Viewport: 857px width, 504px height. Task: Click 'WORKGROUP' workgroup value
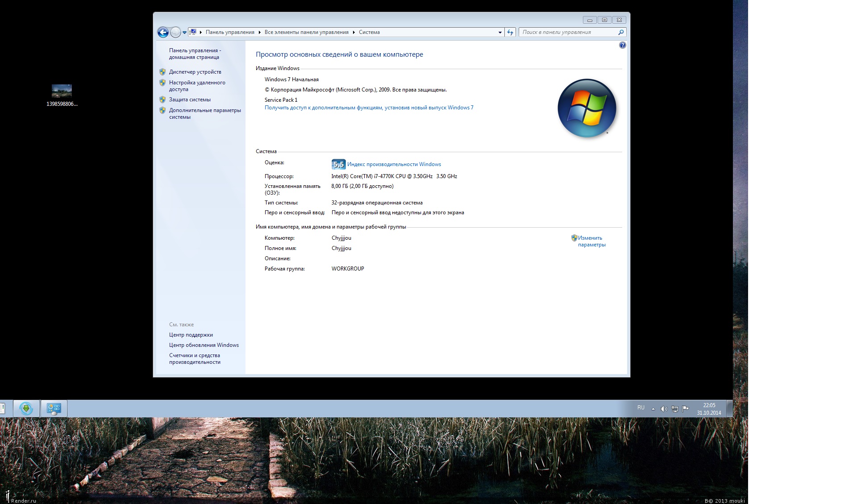pyautogui.click(x=348, y=269)
